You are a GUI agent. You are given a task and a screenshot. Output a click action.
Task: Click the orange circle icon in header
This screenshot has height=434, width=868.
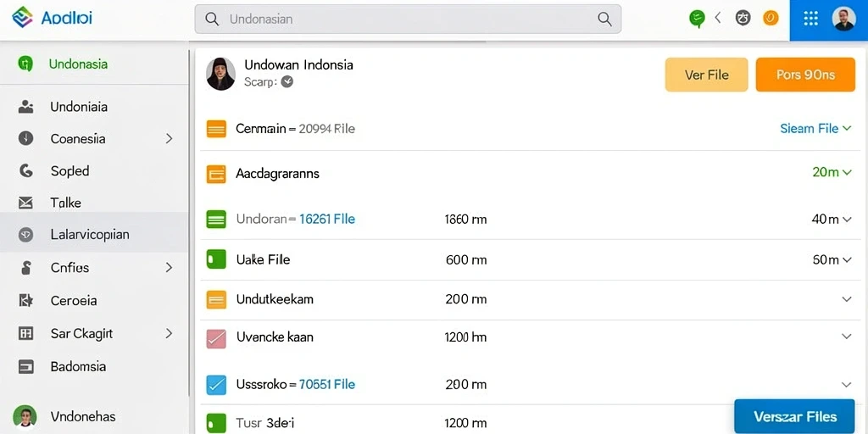(x=771, y=19)
